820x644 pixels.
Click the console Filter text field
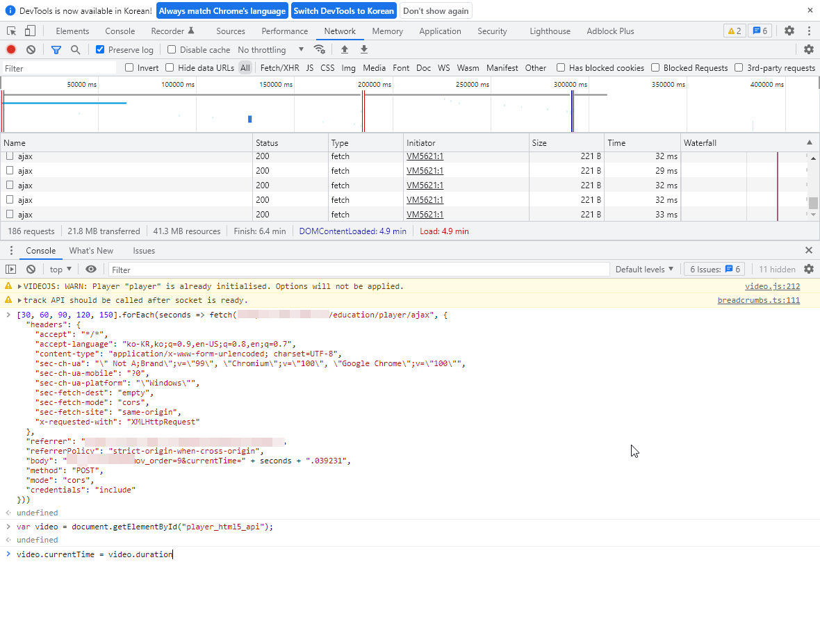tap(359, 270)
